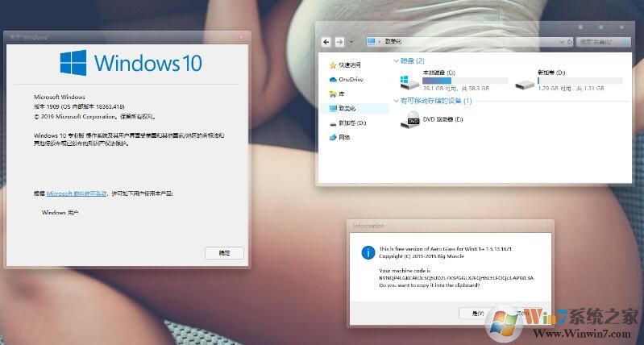Click the blue info icon in Information dialog

tap(368, 252)
